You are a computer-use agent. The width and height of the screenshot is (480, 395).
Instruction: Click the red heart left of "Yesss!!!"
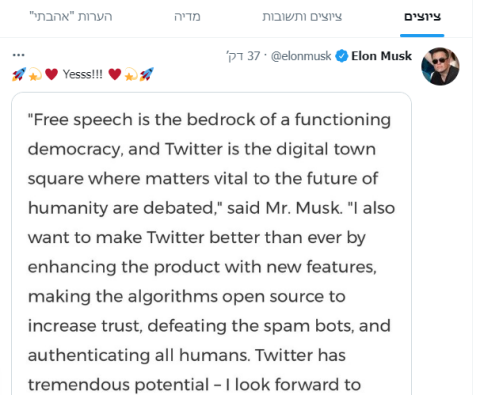(x=51, y=74)
